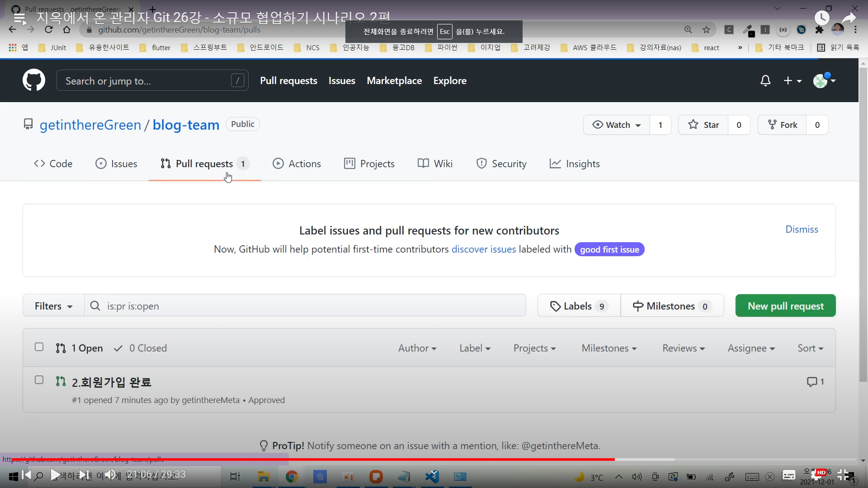Open the Milestones 0 button
868x488 pixels.
[x=672, y=306]
